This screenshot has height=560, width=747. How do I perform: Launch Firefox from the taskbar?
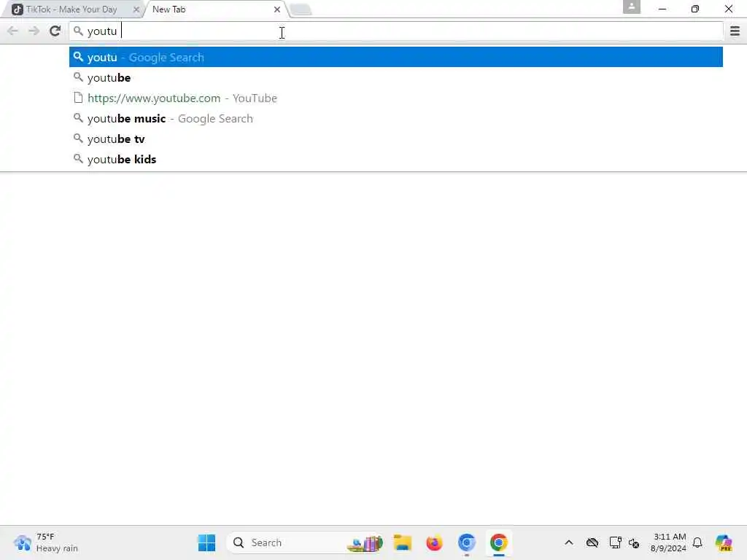click(434, 542)
